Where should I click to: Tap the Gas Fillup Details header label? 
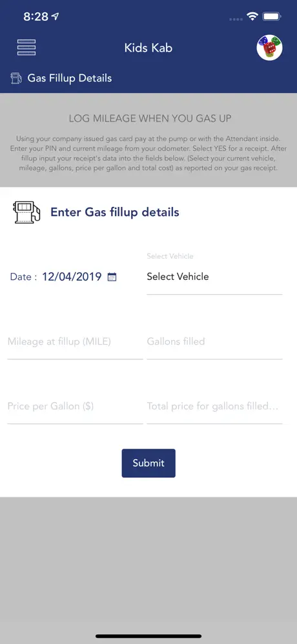(x=70, y=78)
